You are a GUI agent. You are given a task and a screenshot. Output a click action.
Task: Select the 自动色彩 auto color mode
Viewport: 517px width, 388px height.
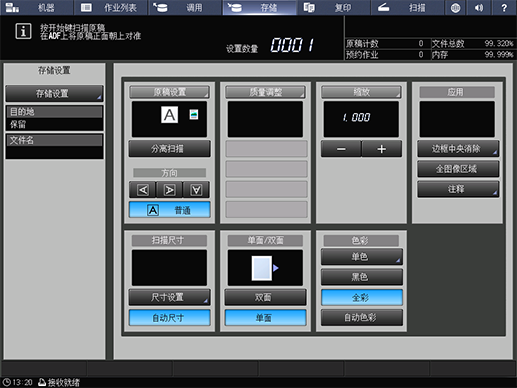click(362, 318)
